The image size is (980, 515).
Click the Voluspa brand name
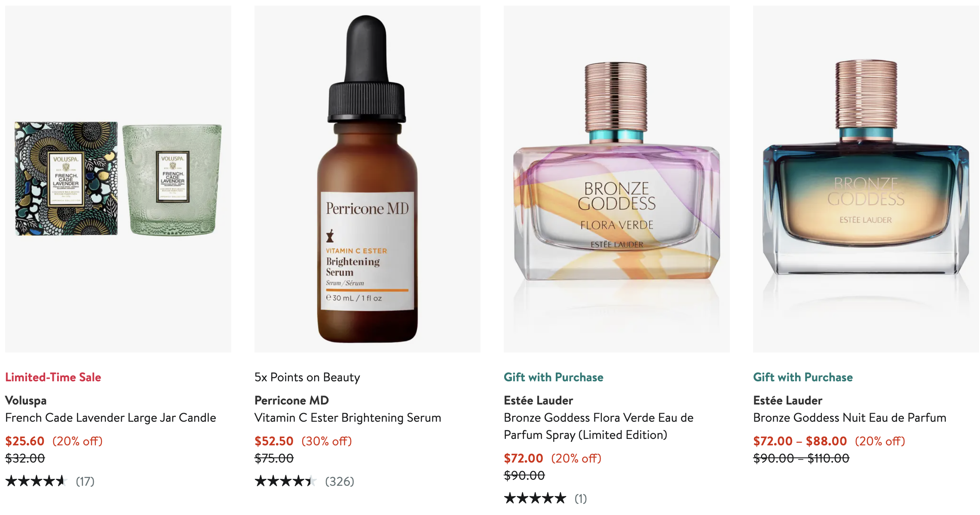(26, 400)
